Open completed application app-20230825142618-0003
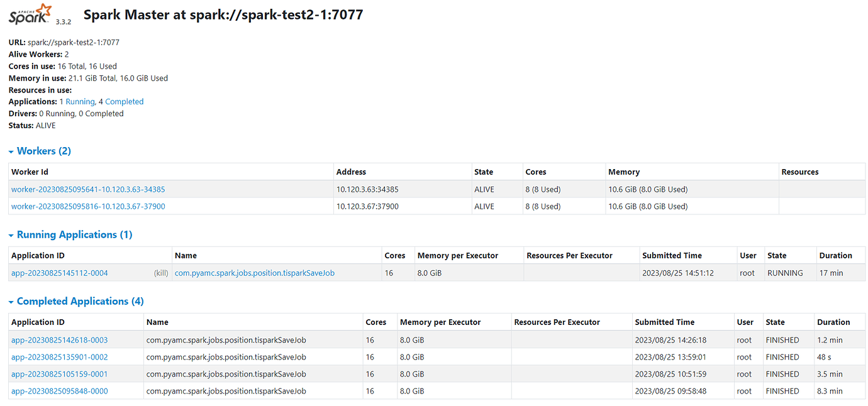868x406 pixels. [60, 340]
